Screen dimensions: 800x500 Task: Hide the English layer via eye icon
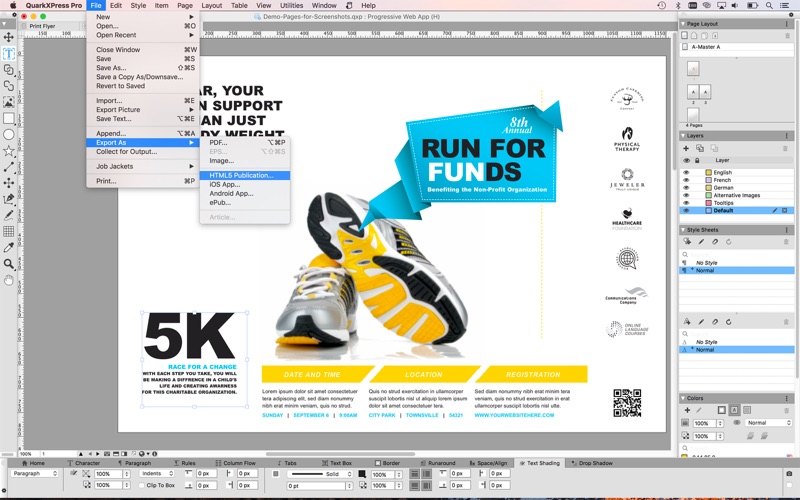[686, 173]
